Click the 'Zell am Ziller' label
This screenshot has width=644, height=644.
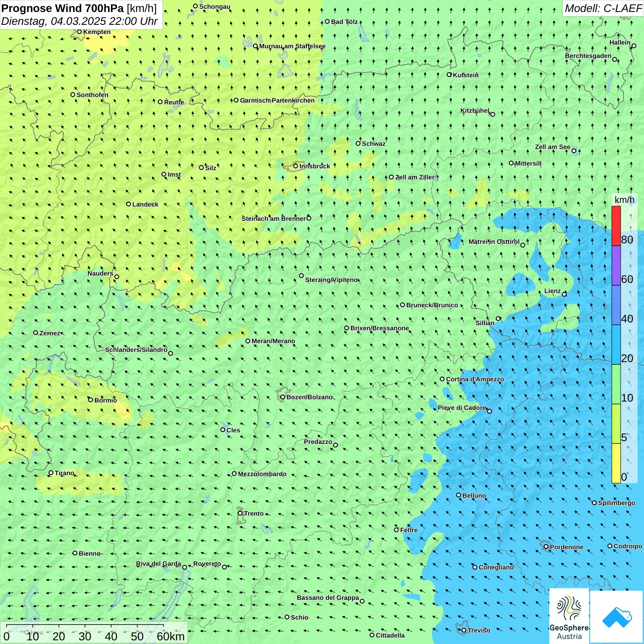coord(415,177)
